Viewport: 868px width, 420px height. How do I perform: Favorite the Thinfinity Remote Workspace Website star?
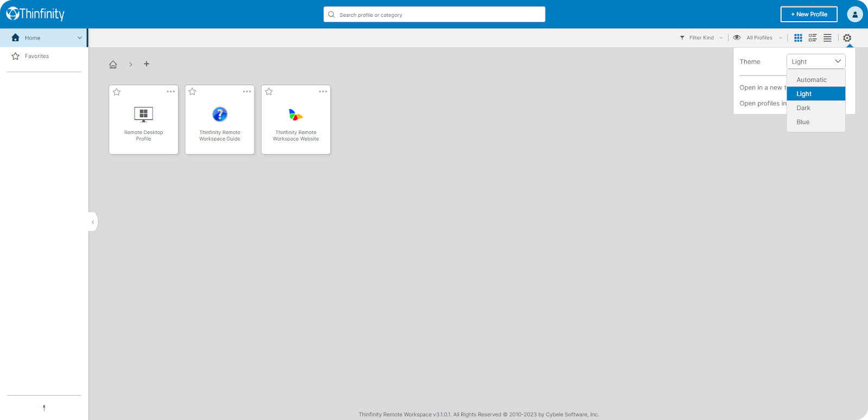(x=269, y=92)
